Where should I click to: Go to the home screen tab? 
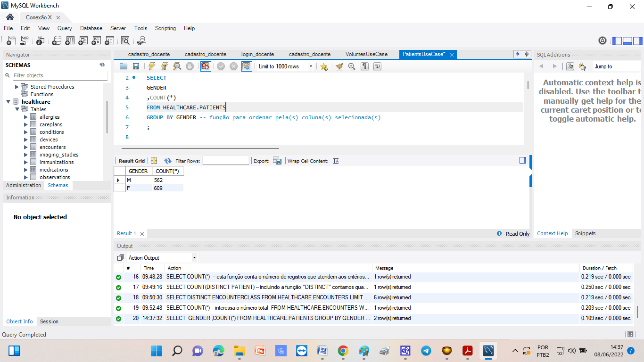coord(9,17)
